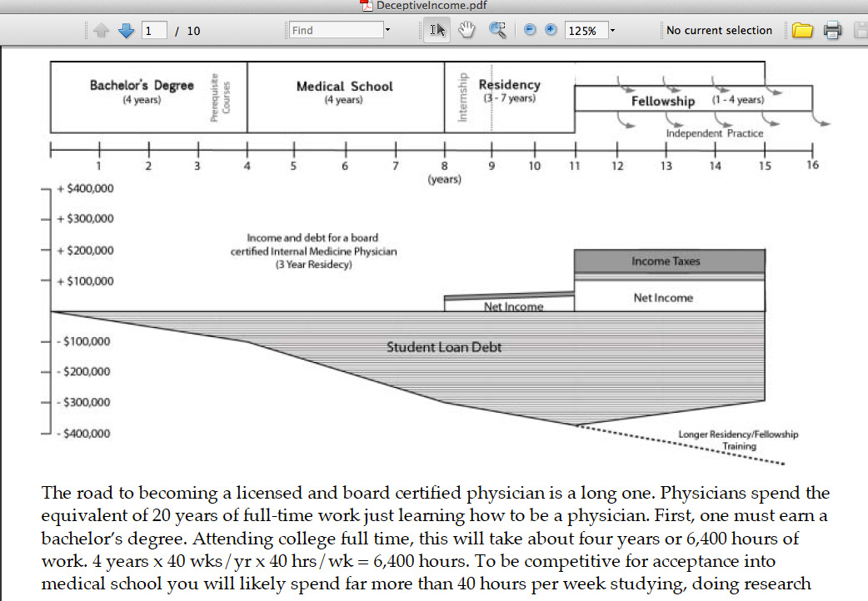Print the document using the printer icon

pos(832,30)
